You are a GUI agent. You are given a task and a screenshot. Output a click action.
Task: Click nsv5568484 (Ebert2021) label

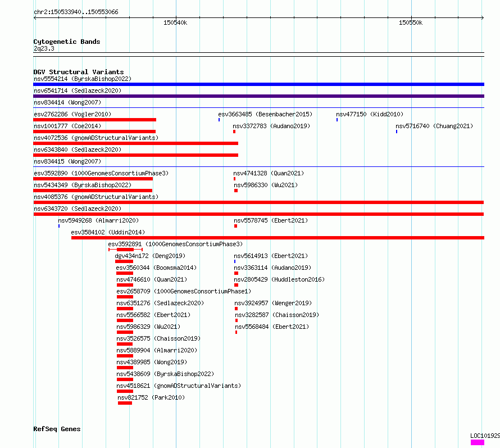click(x=272, y=327)
